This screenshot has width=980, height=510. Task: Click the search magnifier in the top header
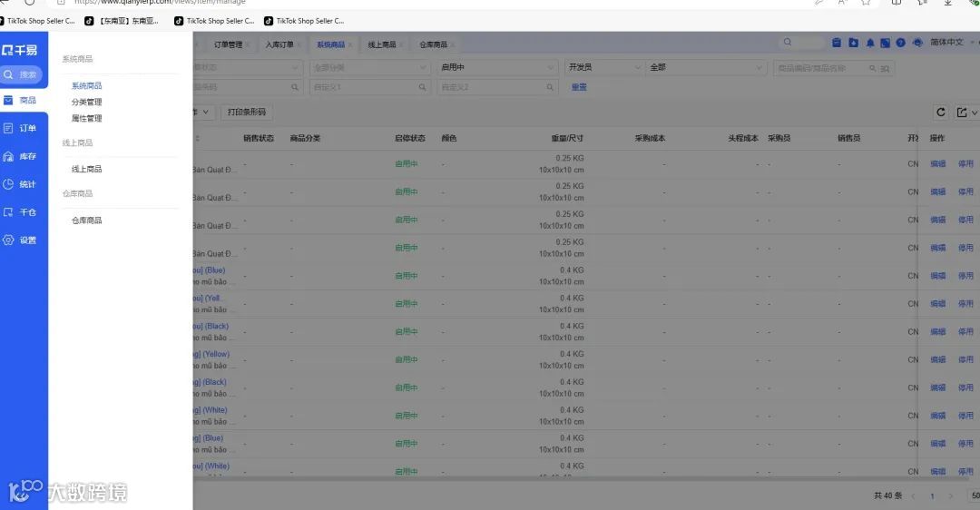(788, 42)
